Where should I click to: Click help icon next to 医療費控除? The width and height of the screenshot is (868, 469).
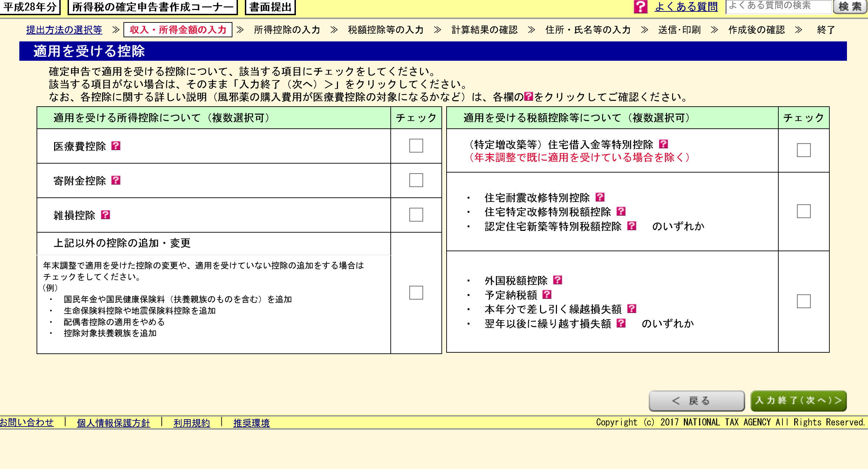coord(116,146)
